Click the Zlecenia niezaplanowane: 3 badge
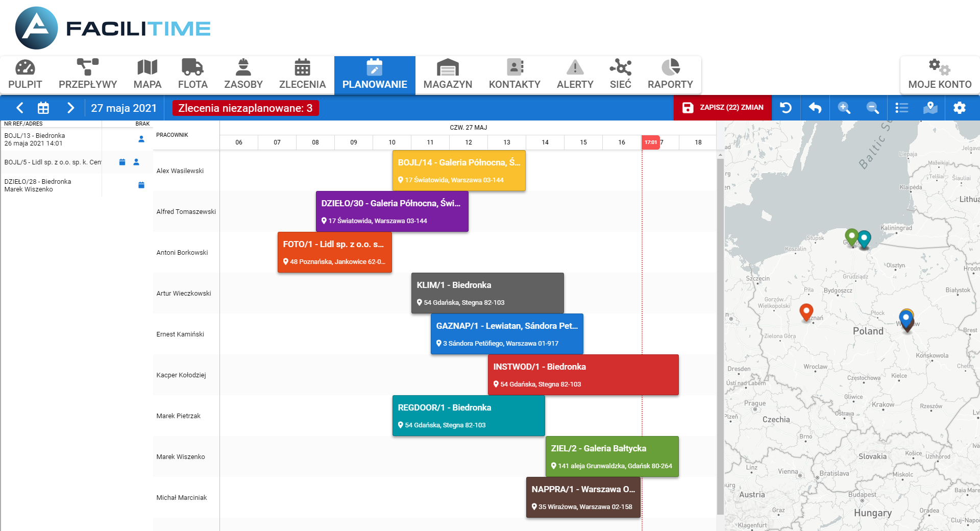This screenshot has height=531, width=980. coord(246,108)
